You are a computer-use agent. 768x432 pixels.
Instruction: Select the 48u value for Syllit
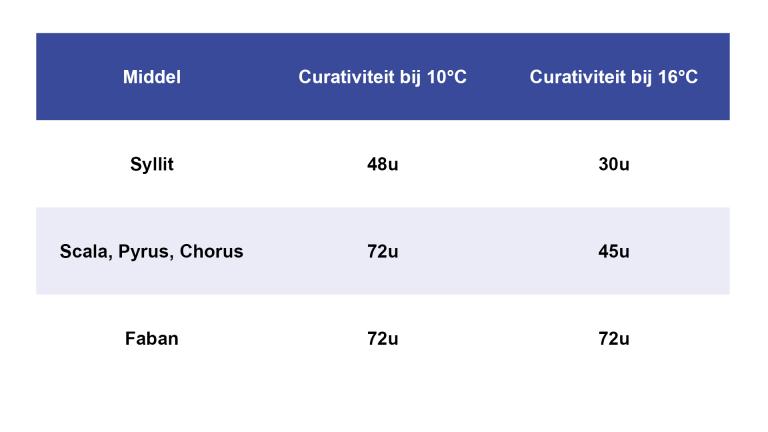[x=382, y=164]
